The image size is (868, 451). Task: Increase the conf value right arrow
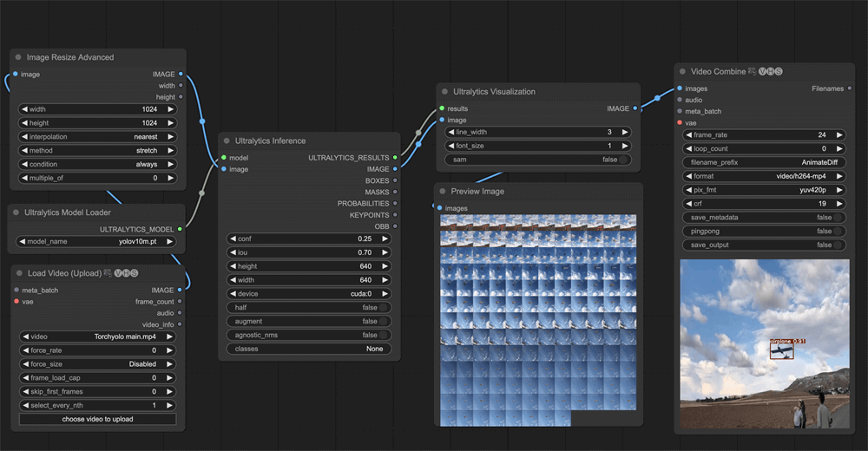385,239
